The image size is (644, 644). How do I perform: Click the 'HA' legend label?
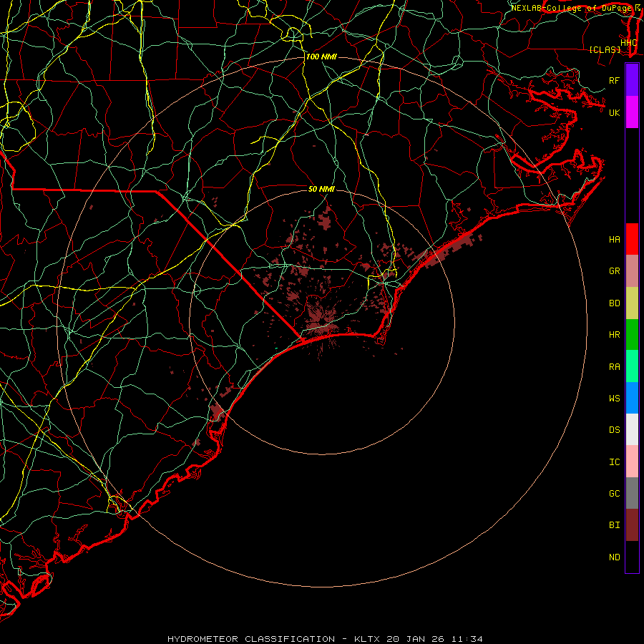(614, 239)
